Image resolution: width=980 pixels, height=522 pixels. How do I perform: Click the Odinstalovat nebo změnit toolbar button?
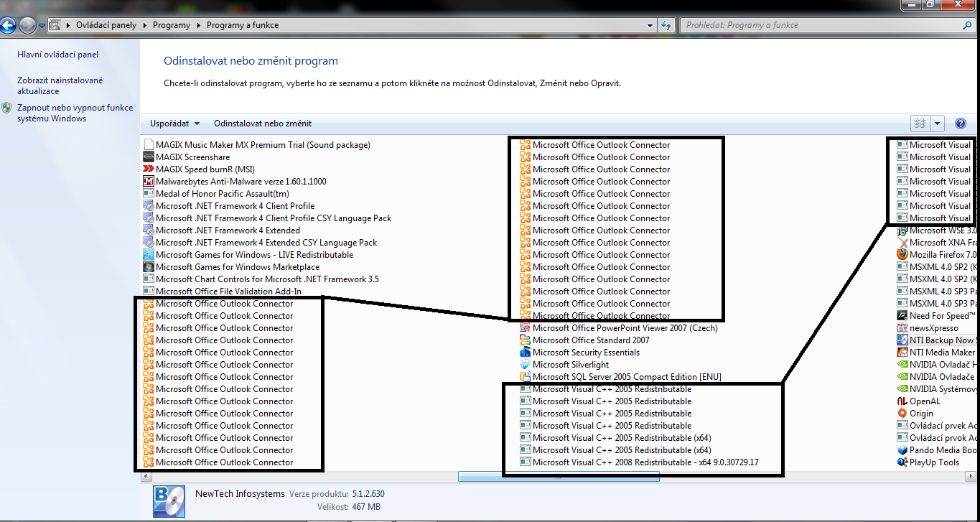click(263, 123)
